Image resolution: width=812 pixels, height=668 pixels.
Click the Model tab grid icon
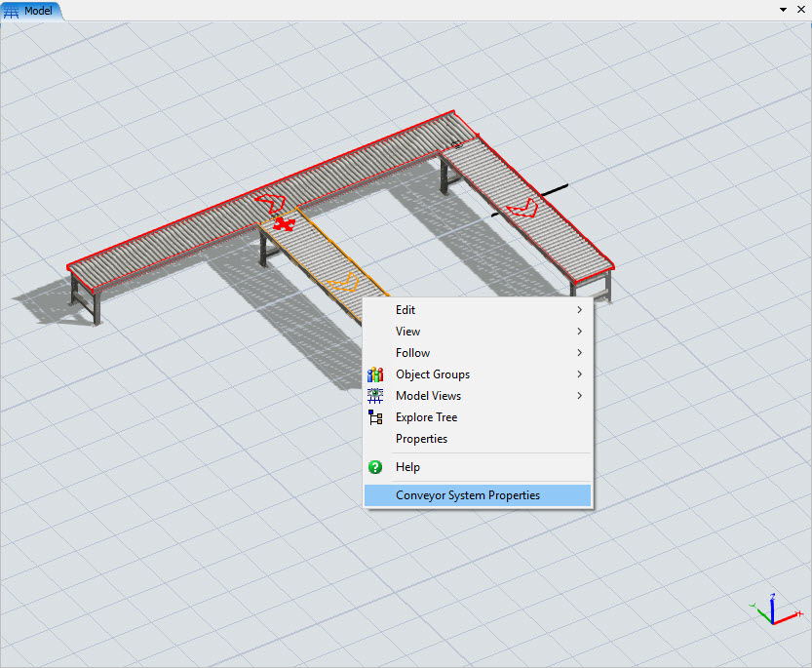coord(11,12)
